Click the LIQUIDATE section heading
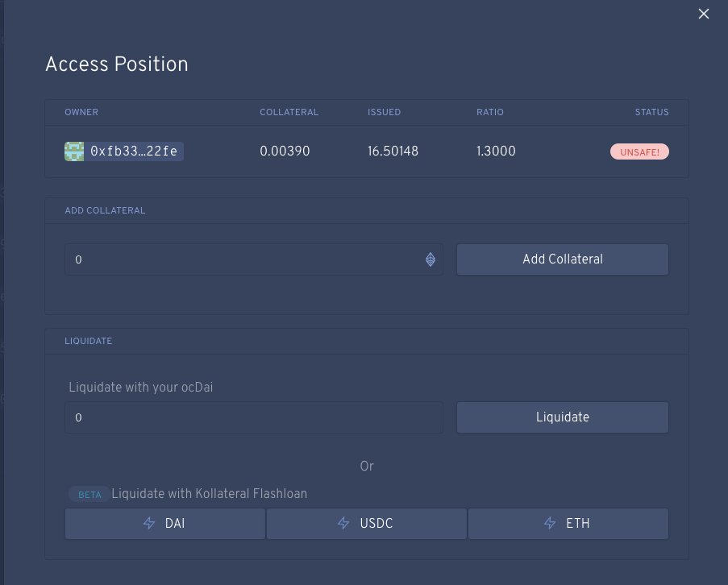Screen dimensions: 728x585 coord(88,341)
